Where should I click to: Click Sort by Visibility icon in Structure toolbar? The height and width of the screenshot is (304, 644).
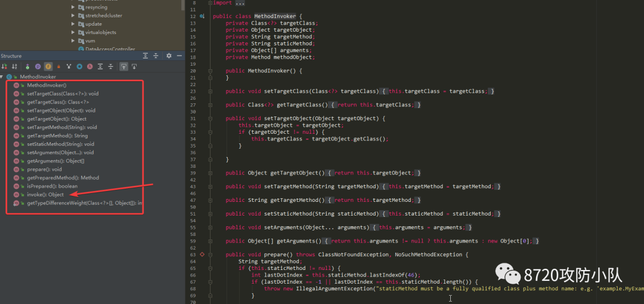pos(4,67)
